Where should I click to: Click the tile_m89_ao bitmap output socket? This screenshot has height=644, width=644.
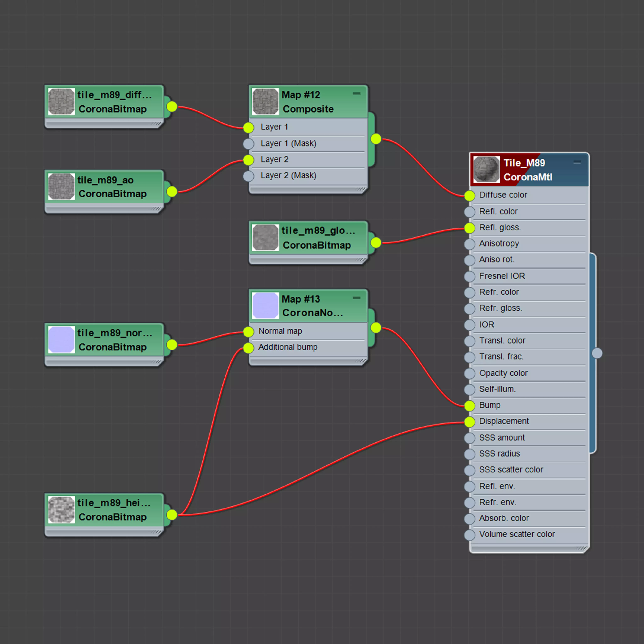pos(172,192)
